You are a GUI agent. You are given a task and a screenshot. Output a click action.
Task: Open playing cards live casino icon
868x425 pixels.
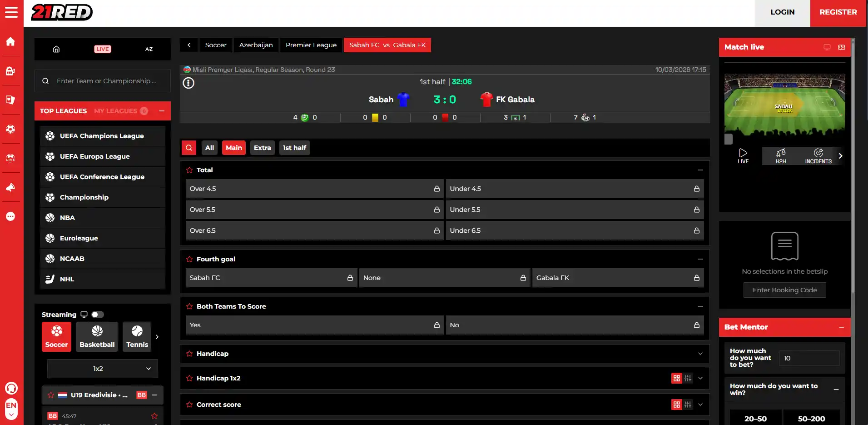click(10, 100)
